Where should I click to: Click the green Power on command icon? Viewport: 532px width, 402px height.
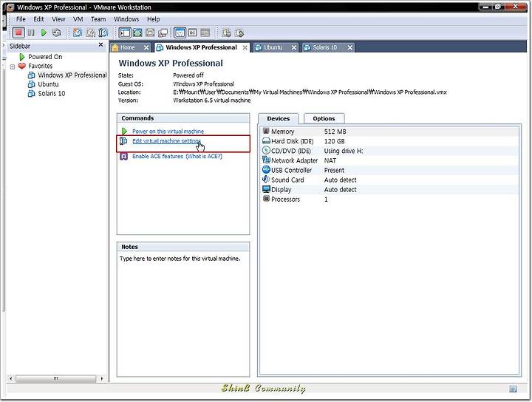pyautogui.click(x=125, y=131)
